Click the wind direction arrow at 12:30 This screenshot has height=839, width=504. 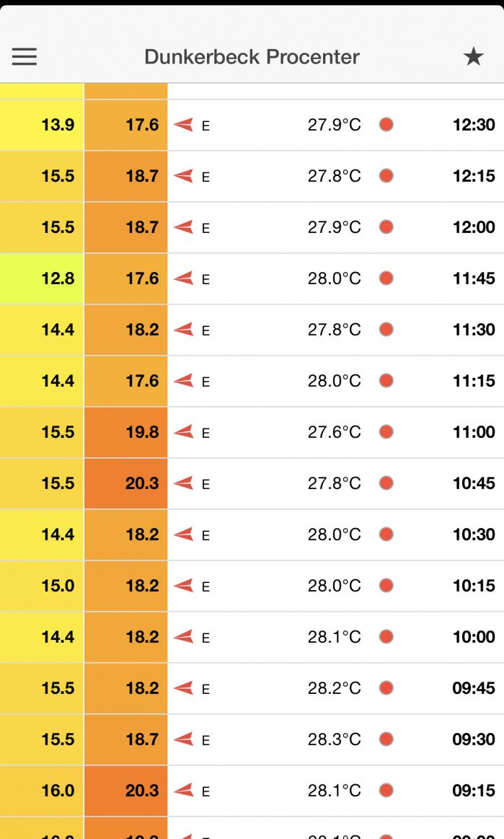pyautogui.click(x=183, y=125)
